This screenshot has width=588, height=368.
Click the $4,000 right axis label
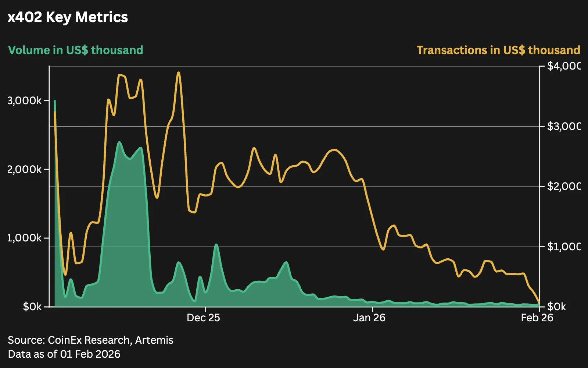[x=564, y=66]
